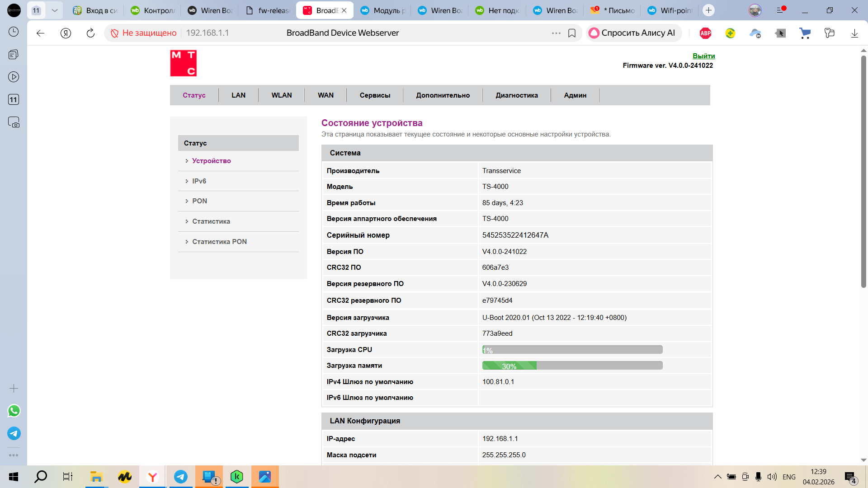This screenshot has width=868, height=488.
Task: Show hidden system tray icons
Action: tap(717, 477)
